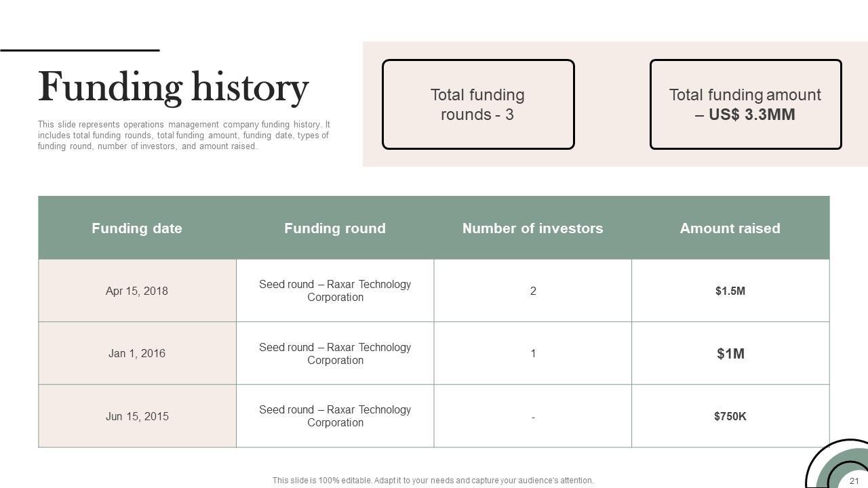Click the Funding date column header
The image size is (868, 488).
pyautogui.click(x=137, y=228)
